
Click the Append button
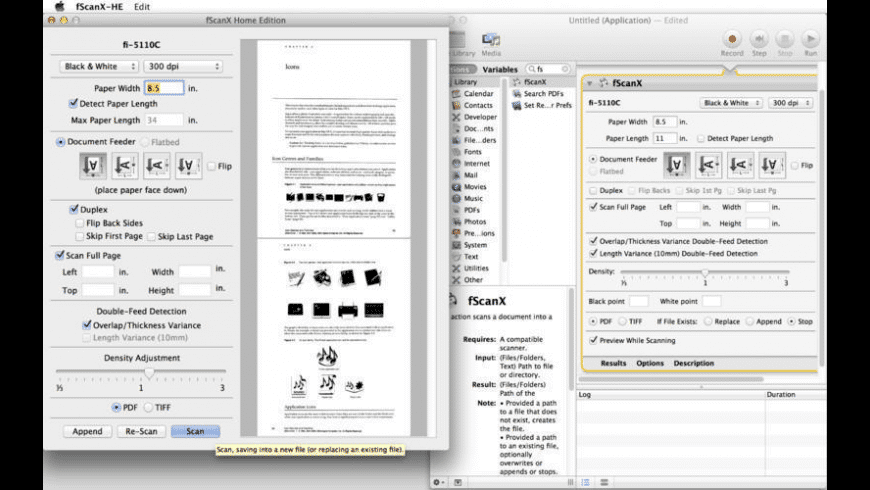pos(87,431)
